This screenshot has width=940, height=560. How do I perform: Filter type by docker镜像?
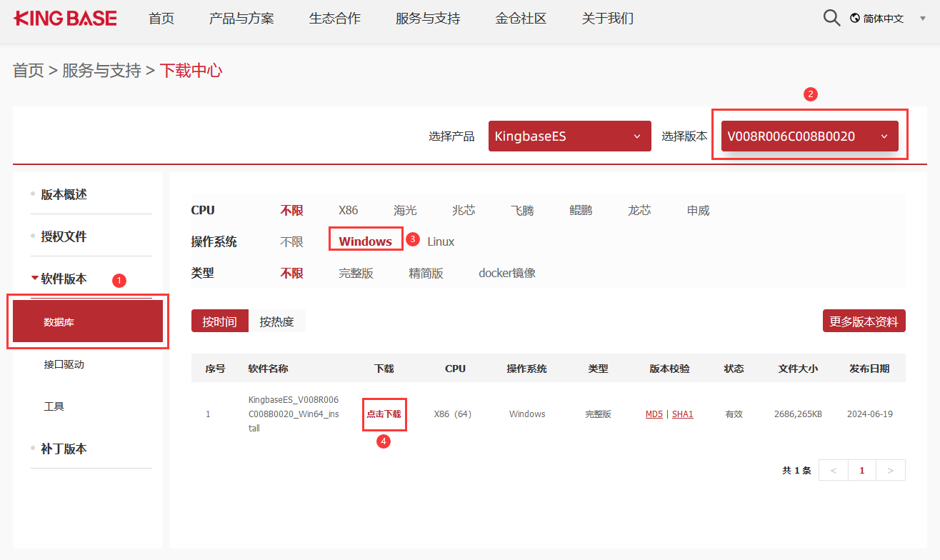[x=506, y=273]
